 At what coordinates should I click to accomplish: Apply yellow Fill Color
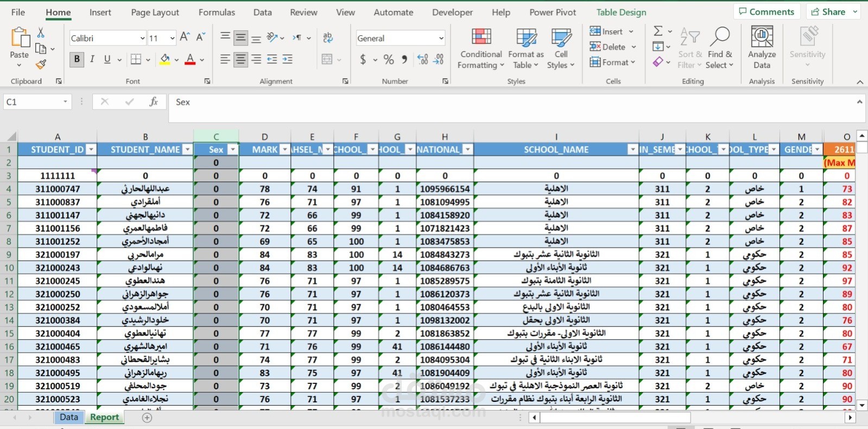165,59
